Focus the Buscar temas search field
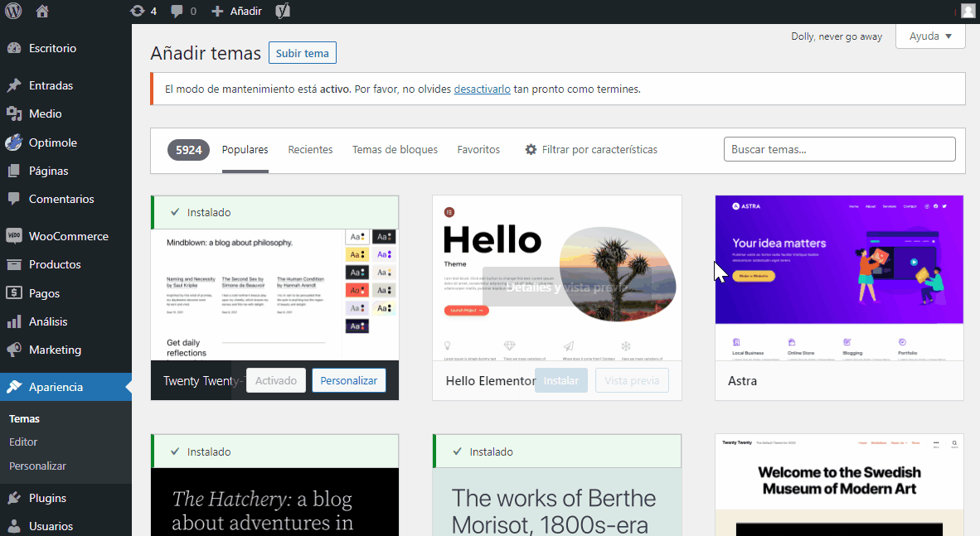980x536 pixels. [x=839, y=149]
